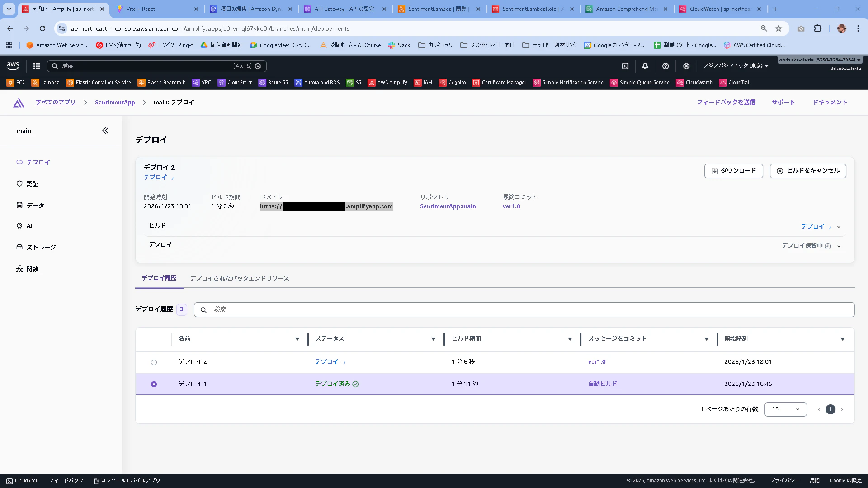The image size is (868, 488).
Task: Open AWS services grid menu icon
Action: coord(37,66)
